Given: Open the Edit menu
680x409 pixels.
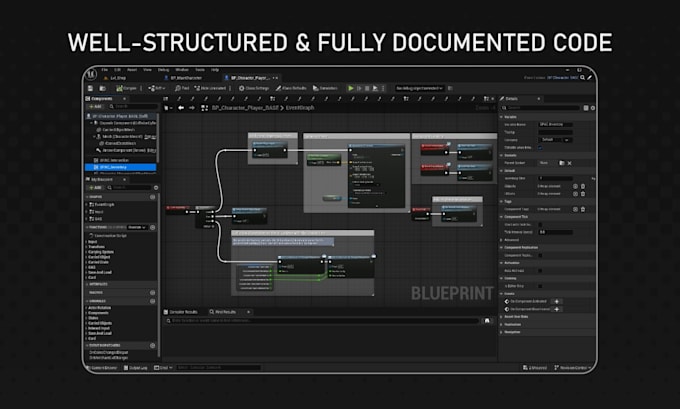Looking at the screenshot, I should pyautogui.click(x=117, y=70).
